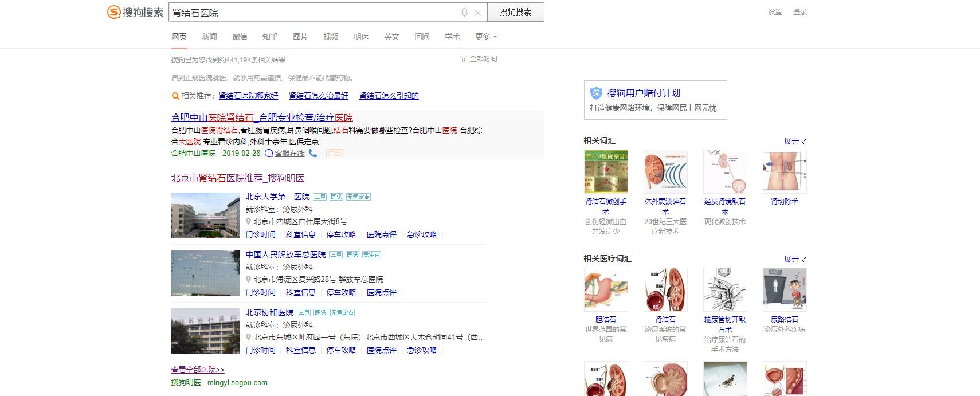Screen dimensions: 980x396
Task: Click the 相关推荐 magnifier icon
Action: (x=175, y=96)
